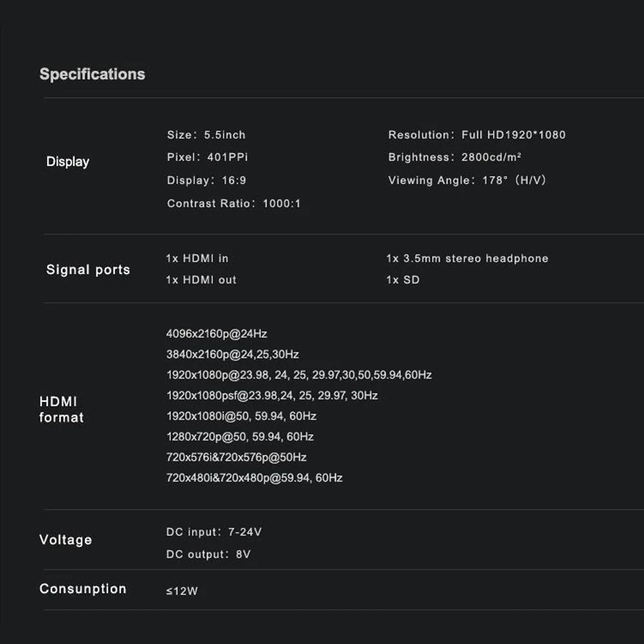Click the Contrast Ratio: 1000:1 line
The height and width of the screenshot is (644, 644).
coord(234,204)
